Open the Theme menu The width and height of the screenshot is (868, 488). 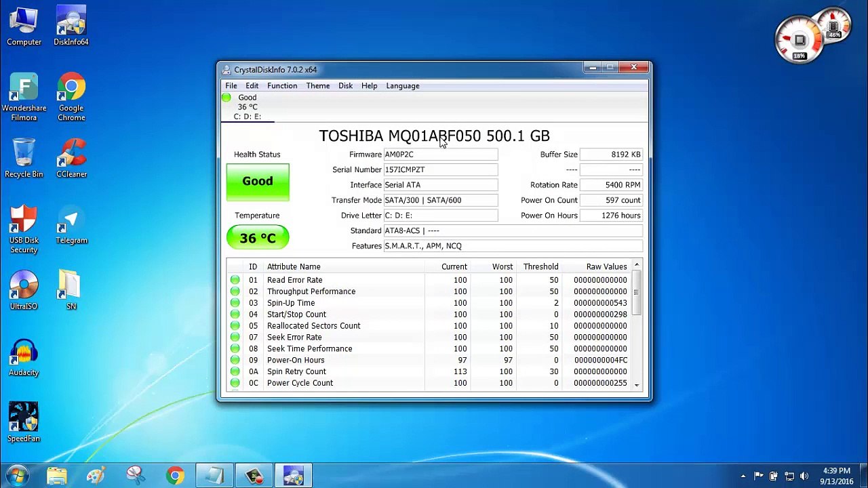click(x=318, y=86)
